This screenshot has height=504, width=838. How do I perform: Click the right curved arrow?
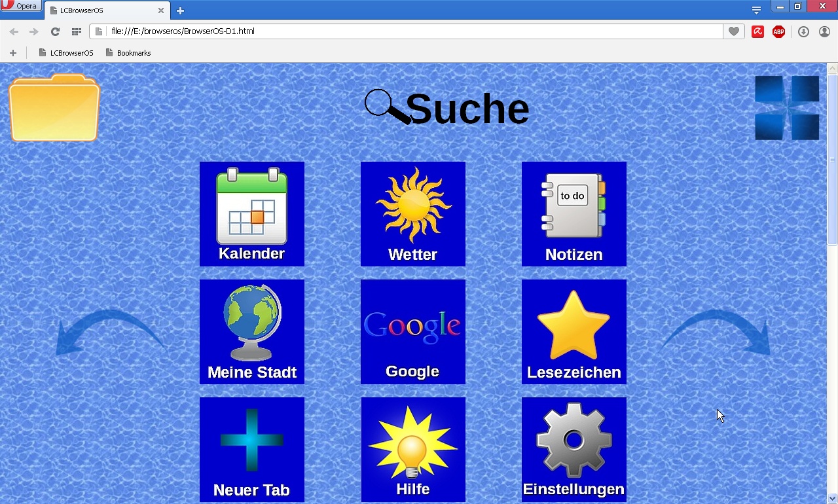tap(716, 333)
